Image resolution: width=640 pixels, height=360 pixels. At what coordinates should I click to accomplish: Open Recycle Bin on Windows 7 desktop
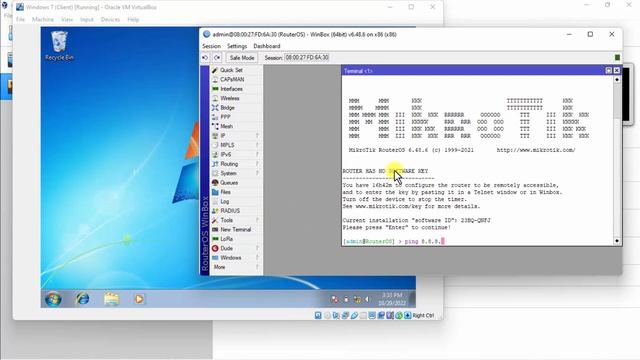tap(59, 46)
